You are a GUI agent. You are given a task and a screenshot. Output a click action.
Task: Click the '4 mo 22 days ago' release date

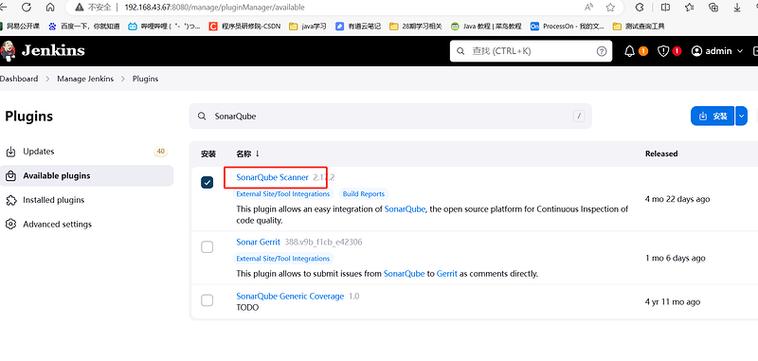pos(677,199)
